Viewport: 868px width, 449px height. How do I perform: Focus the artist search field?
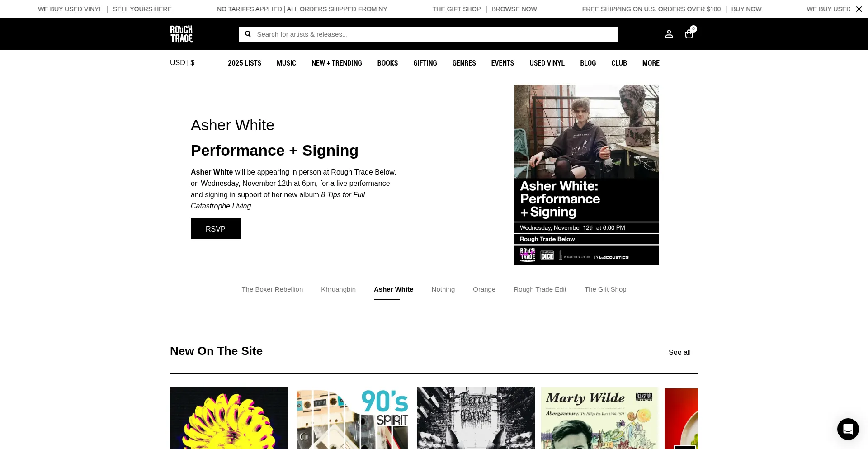coord(429,34)
